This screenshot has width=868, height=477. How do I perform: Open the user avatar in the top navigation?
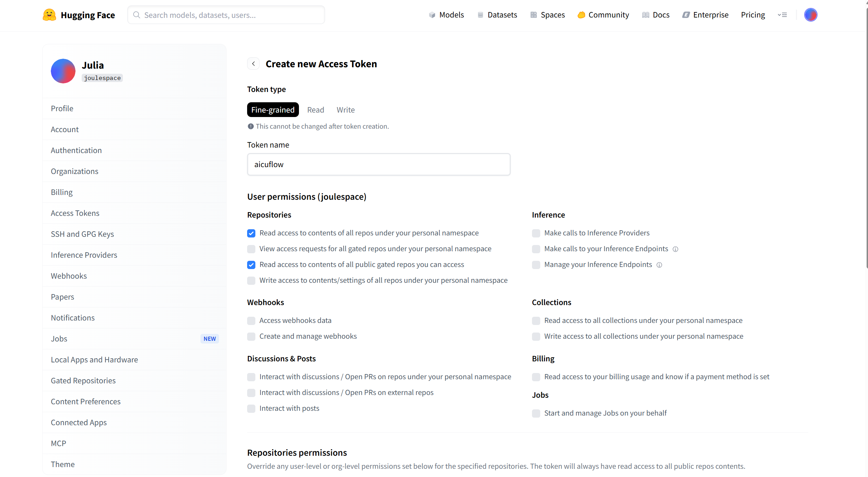(810, 15)
